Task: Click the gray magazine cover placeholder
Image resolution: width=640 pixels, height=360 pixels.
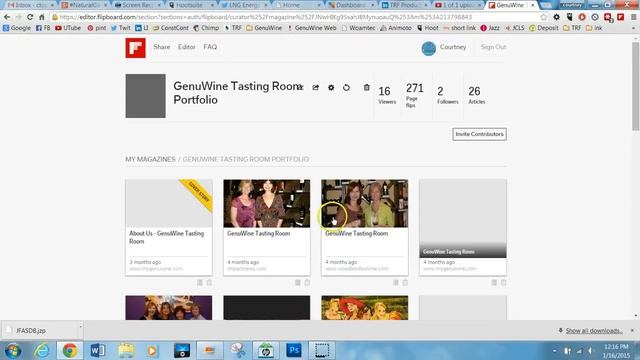Action: click(145, 96)
